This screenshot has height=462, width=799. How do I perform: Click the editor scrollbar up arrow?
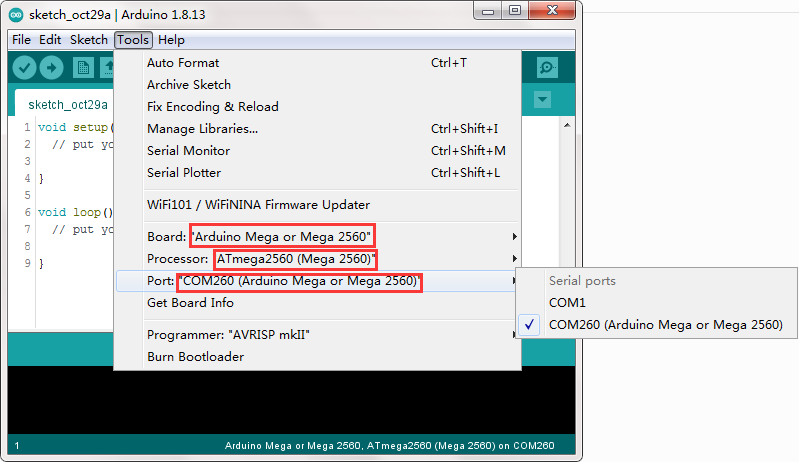pos(567,125)
